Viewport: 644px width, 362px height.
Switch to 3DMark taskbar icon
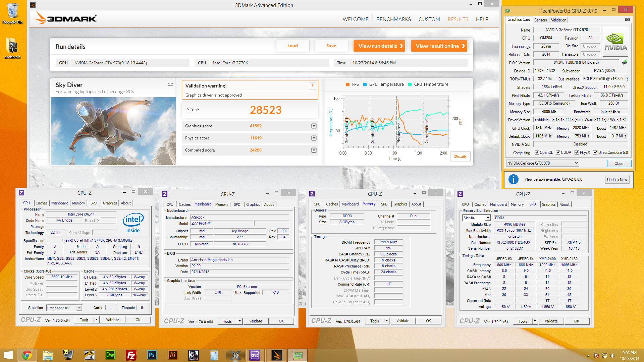277,355
